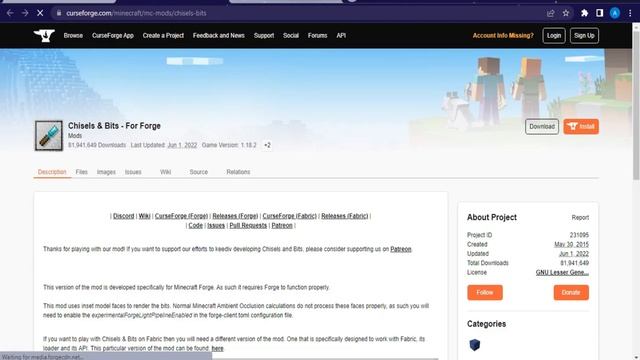Click the blue cube category icon

click(x=474, y=345)
